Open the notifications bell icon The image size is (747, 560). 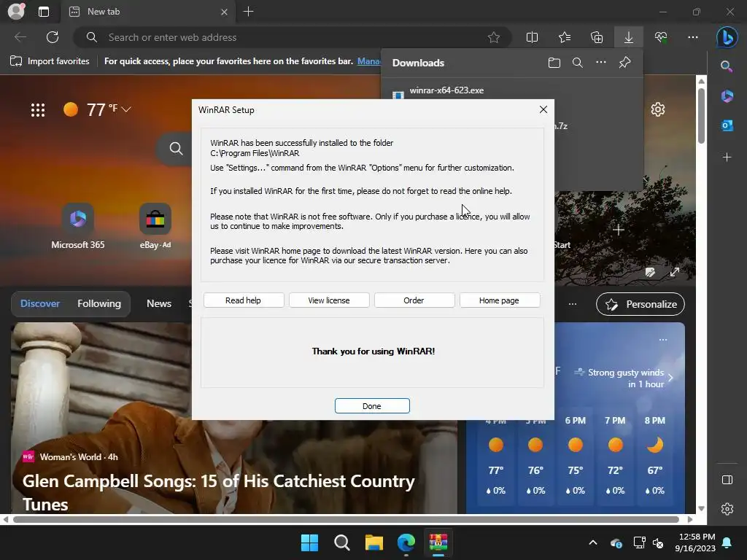tap(727, 542)
